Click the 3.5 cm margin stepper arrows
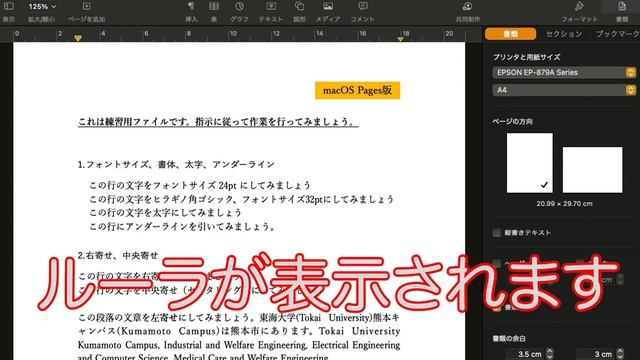Screen dimensions: 640x360 point(550,354)
